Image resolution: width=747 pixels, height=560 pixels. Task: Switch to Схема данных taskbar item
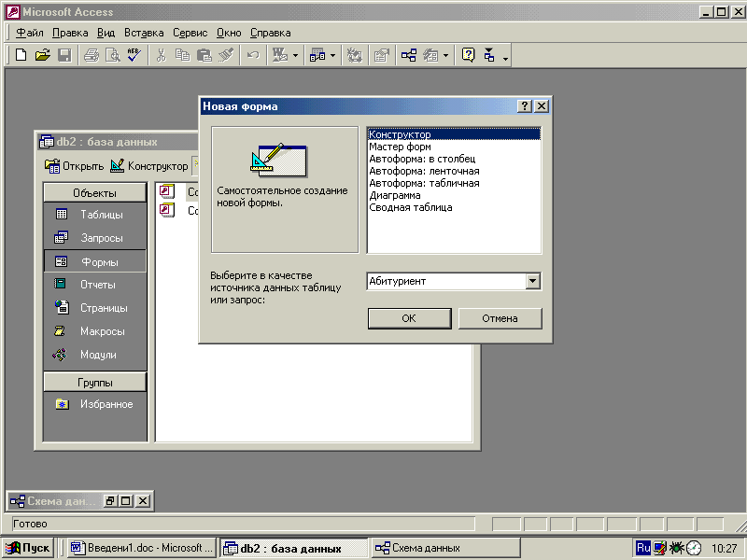tap(445, 548)
